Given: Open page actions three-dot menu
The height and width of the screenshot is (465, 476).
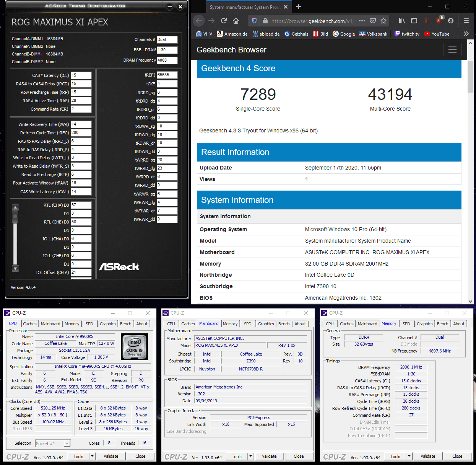Looking at the screenshot, I should 362,21.
